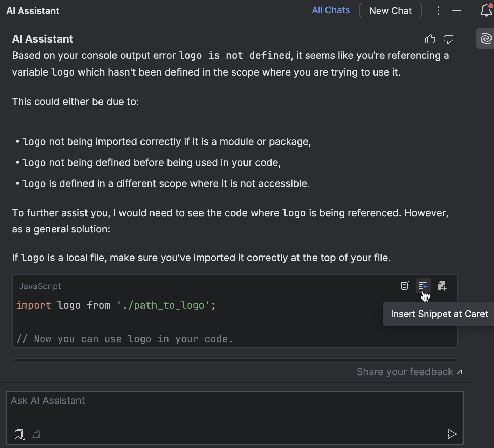Open All Chats
494x448 pixels.
[x=331, y=10]
